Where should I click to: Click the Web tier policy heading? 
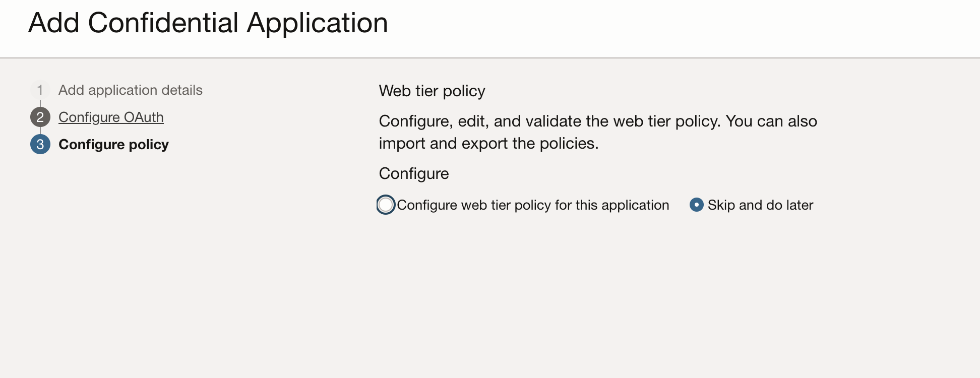point(432,91)
